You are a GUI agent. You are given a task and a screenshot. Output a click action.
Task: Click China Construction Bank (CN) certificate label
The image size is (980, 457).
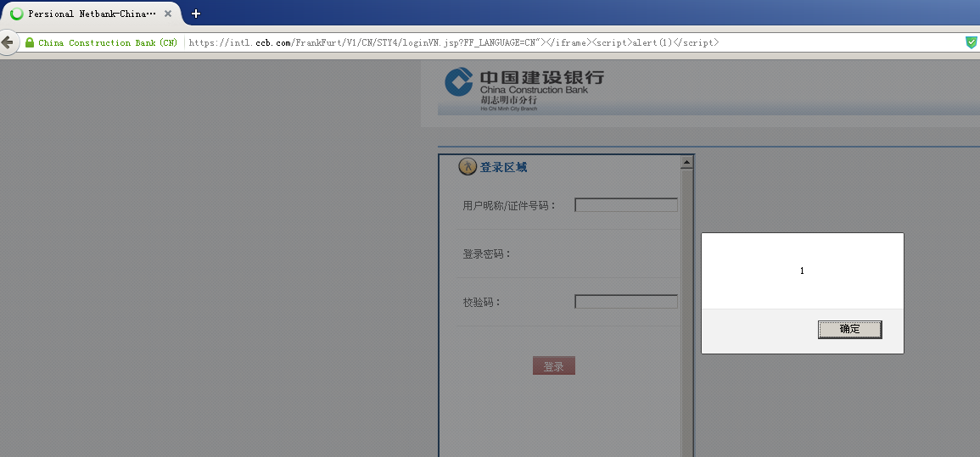[x=108, y=42]
